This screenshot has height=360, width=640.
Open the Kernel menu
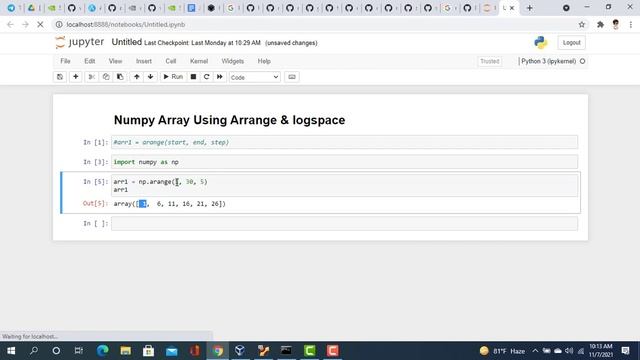point(199,61)
